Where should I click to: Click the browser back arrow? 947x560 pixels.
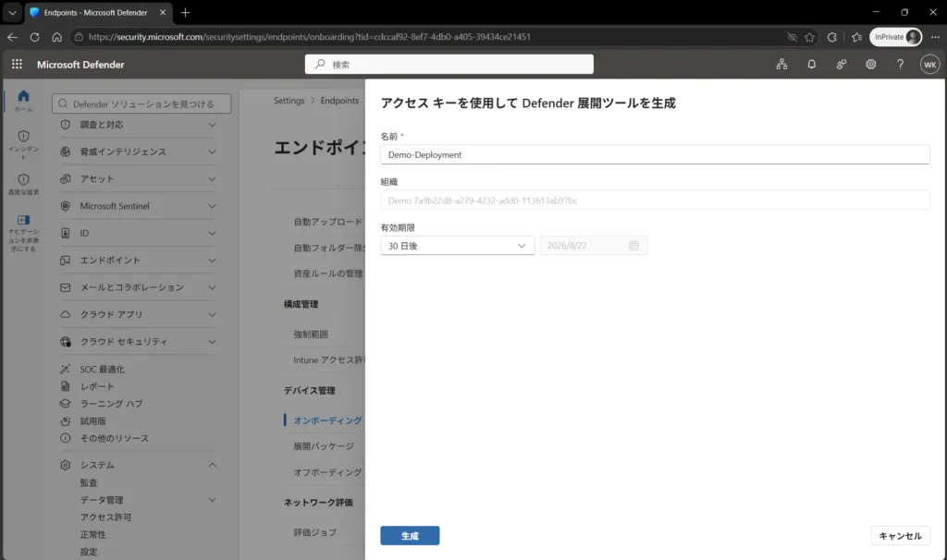[x=13, y=37]
